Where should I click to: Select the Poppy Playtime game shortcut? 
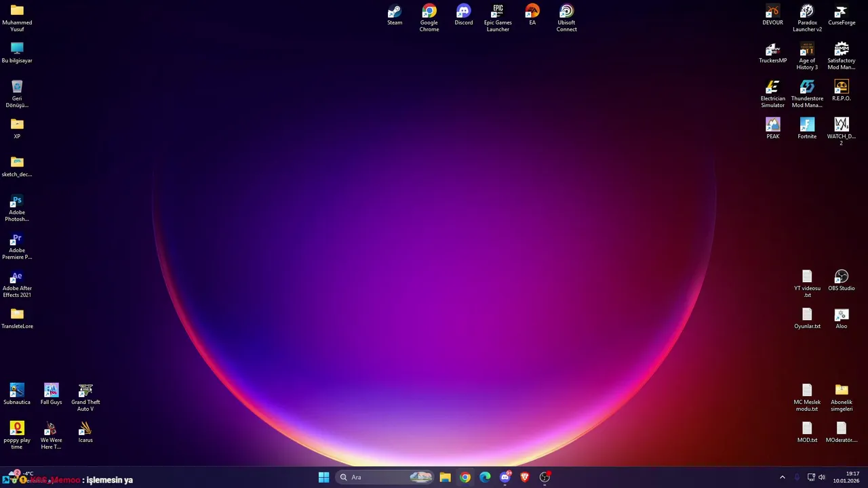pyautogui.click(x=17, y=436)
